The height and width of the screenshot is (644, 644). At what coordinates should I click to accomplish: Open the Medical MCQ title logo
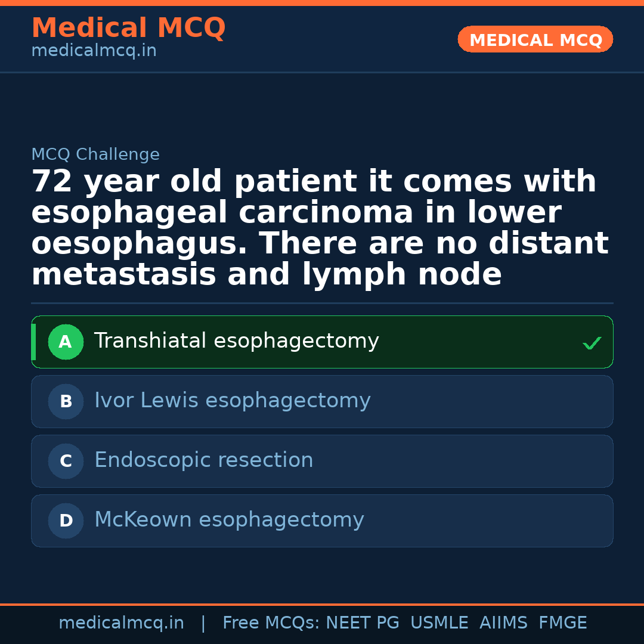(128, 28)
